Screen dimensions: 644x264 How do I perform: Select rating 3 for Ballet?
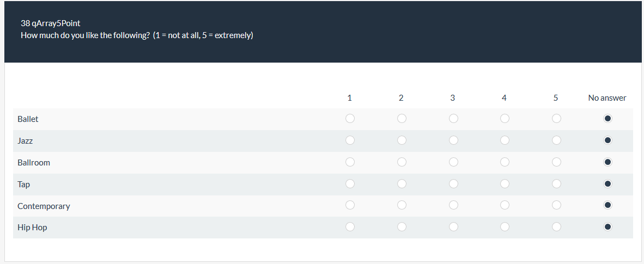[453, 119]
